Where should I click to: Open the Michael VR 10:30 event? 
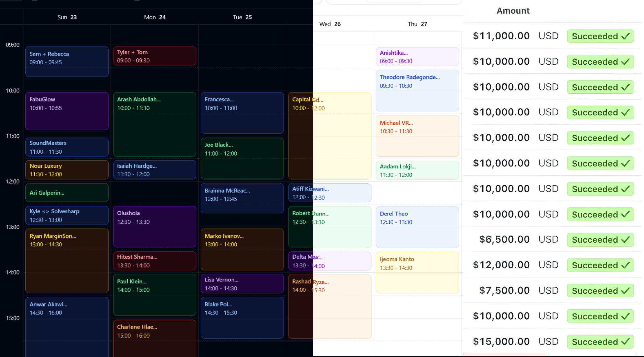coord(417,136)
